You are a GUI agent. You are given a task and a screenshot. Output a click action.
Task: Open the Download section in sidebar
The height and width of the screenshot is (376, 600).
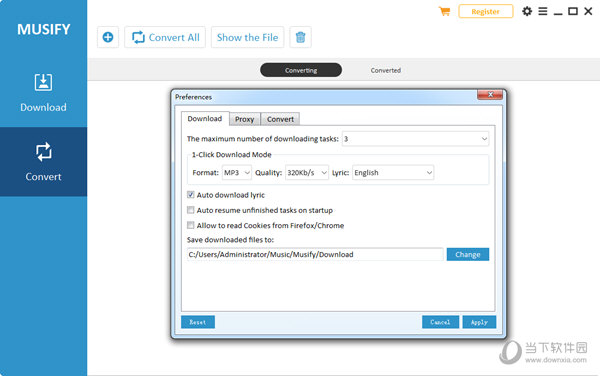(43, 93)
